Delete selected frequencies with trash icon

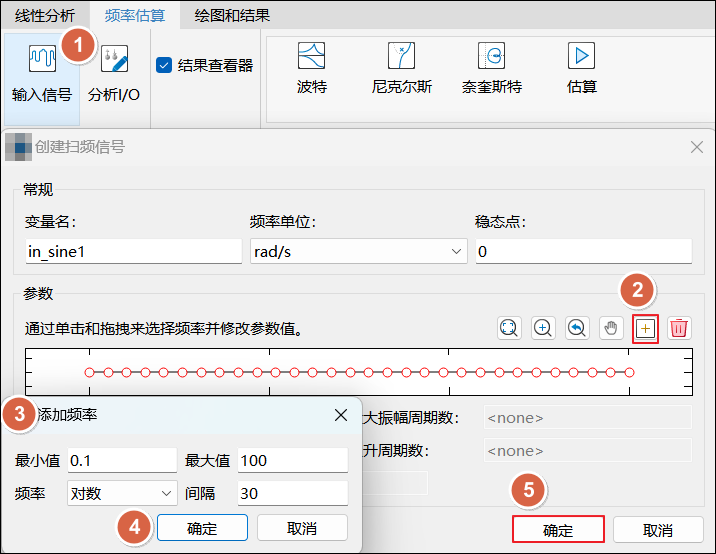[679, 328]
